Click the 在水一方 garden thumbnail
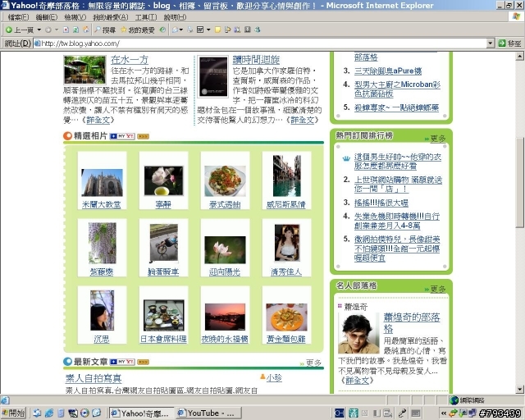The image size is (525, 420). click(x=84, y=70)
